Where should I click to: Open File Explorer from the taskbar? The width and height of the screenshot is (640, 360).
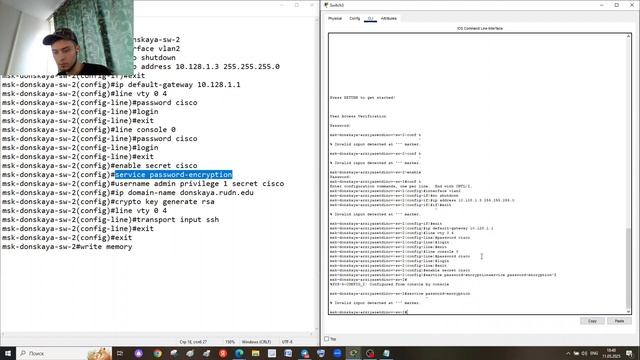click(x=256, y=353)
